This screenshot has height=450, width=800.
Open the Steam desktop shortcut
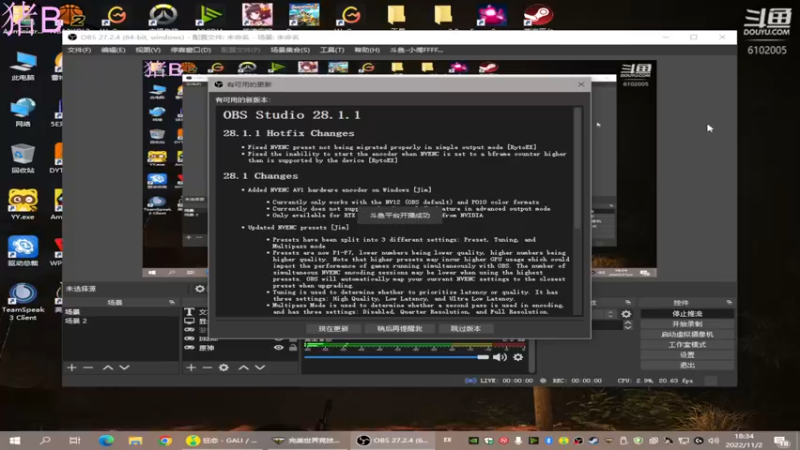pos(538,15)
